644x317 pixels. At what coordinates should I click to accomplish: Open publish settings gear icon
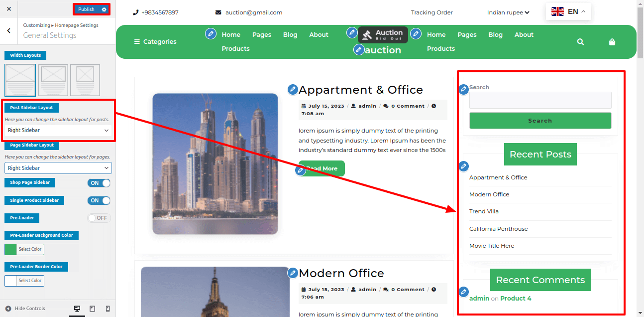pos(104,9)
